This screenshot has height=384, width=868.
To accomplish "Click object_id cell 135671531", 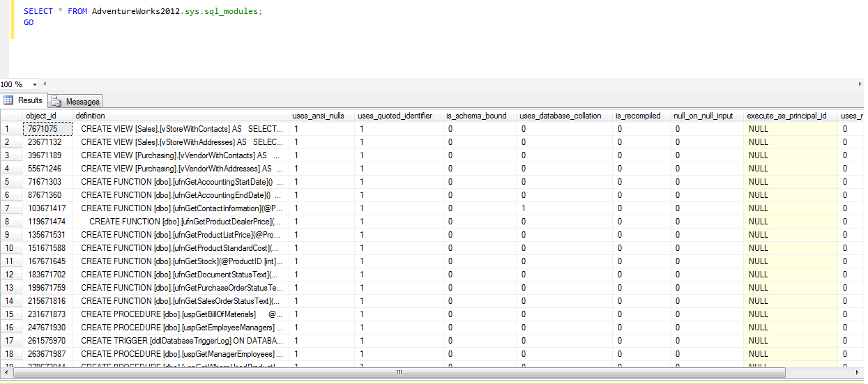I will coord(47,235).
